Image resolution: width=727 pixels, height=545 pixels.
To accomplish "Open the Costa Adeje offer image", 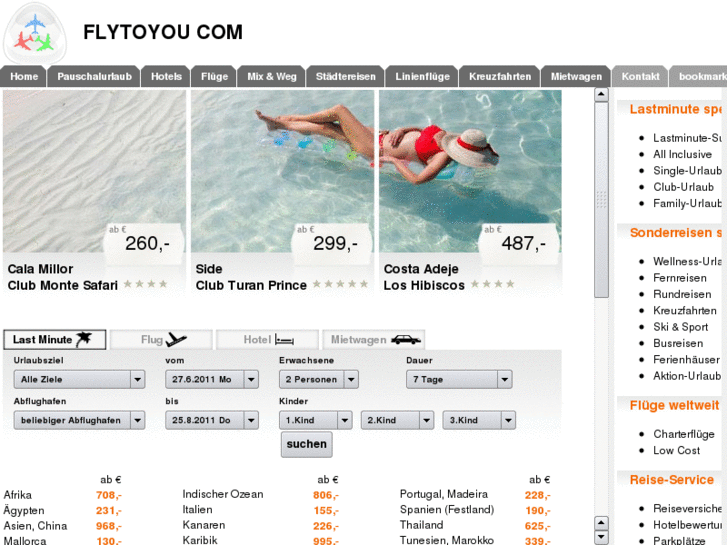I will tap(471, 171).
